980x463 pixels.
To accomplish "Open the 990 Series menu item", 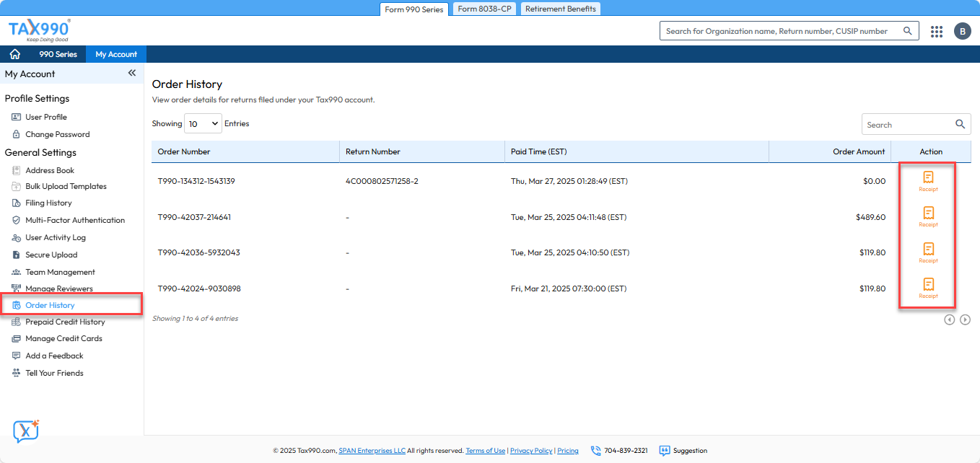I will (58, 54).
